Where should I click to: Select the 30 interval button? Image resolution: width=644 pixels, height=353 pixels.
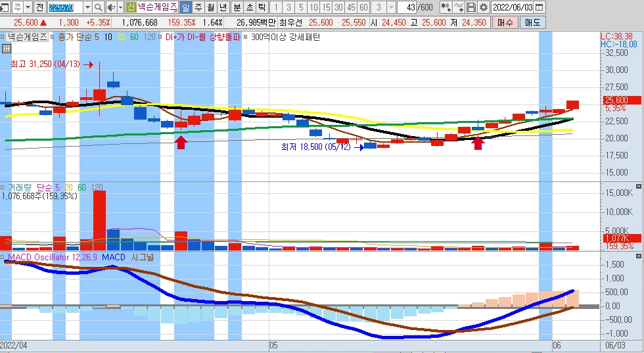tap(338, 7)
